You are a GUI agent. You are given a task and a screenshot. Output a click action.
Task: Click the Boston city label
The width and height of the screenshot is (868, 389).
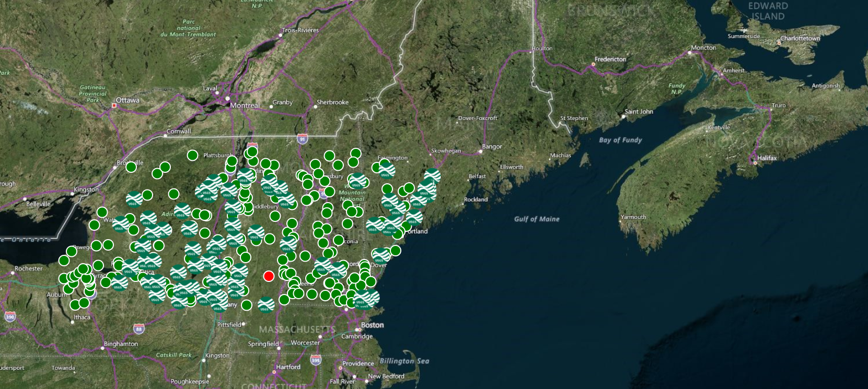pos(372,325)
